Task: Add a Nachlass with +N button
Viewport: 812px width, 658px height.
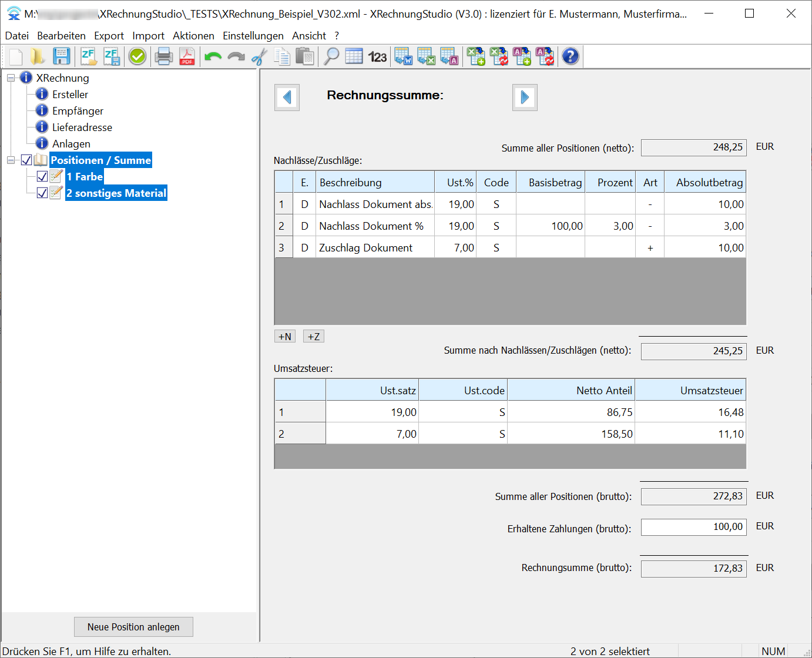Action: [x=285, y=337]
